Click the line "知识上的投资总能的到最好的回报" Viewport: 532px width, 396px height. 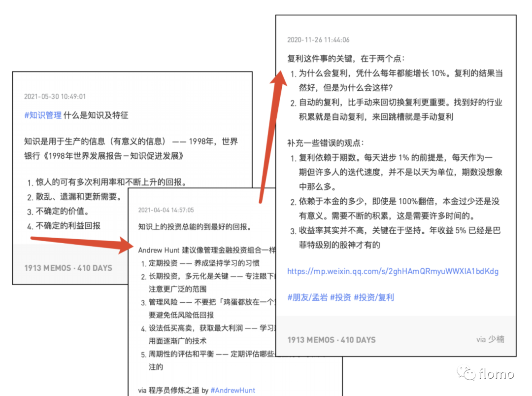[x=195, y=227]
